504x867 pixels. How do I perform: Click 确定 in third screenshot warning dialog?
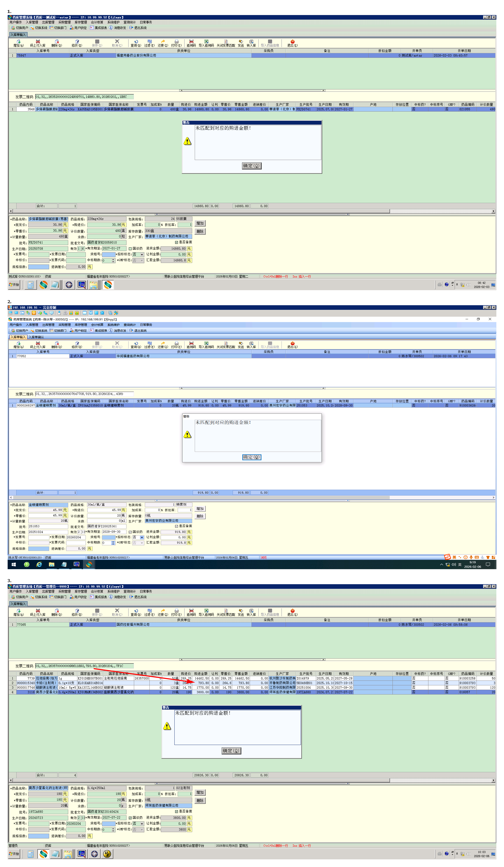click(x=231, y=751)
